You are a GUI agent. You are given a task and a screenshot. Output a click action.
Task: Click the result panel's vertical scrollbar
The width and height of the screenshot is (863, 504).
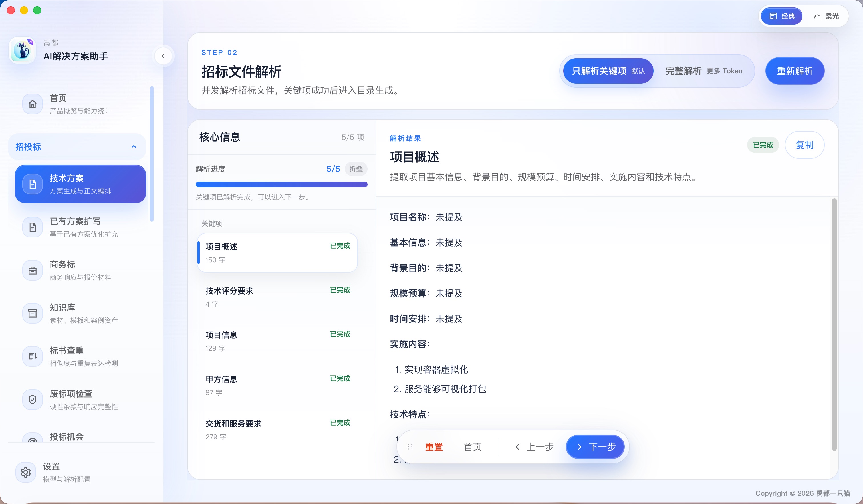pyautogui.click(x=834, y=324)
